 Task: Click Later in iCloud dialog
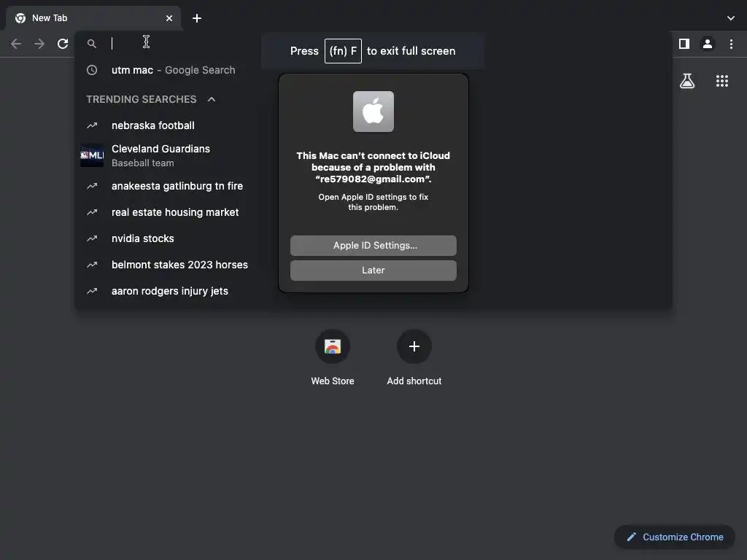373,270
